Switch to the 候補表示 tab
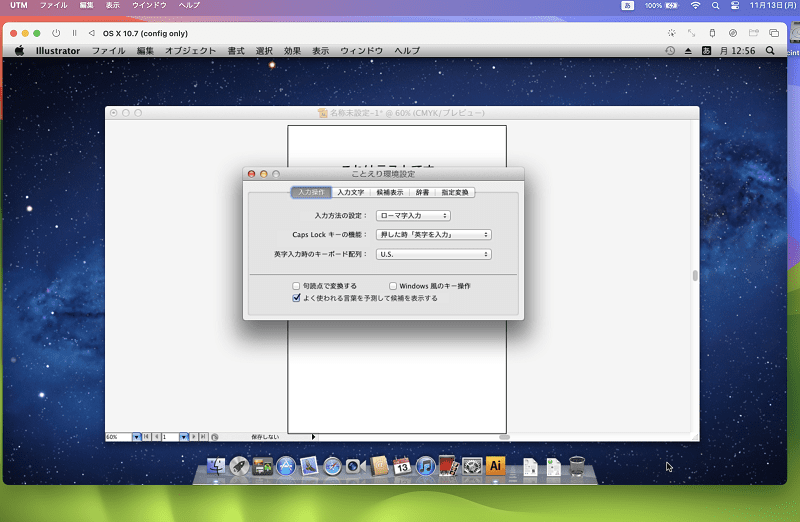Screen dimensions: 800x522 [x=390, y=192]
